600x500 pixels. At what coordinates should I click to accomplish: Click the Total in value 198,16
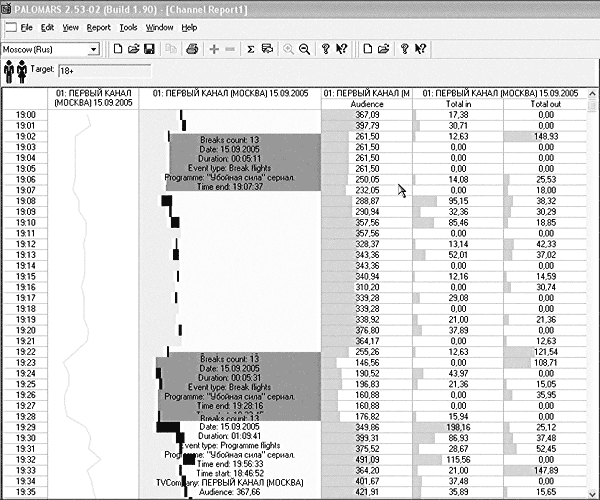pyautogui.click(x=458, y=427)
